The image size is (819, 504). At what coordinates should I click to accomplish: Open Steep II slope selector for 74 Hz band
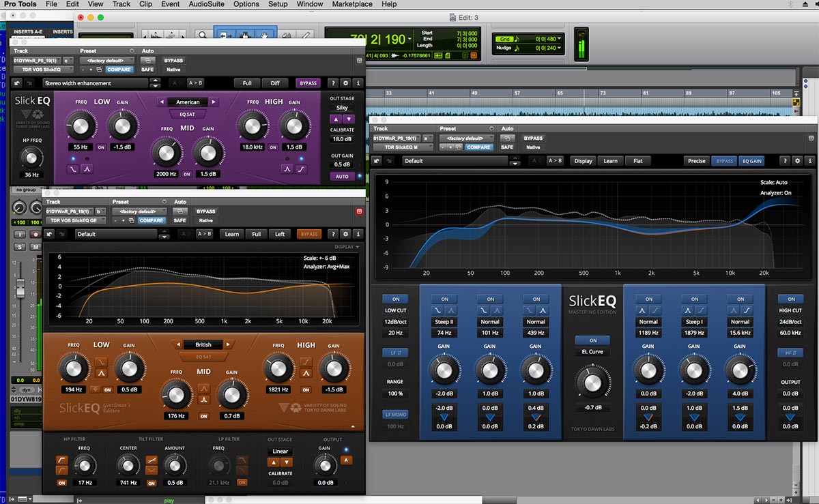(444, 322)
